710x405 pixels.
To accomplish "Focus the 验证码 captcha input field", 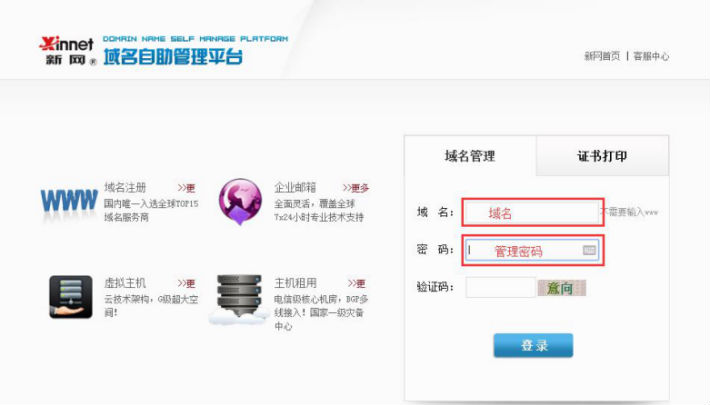I will [x=500, y=287].
